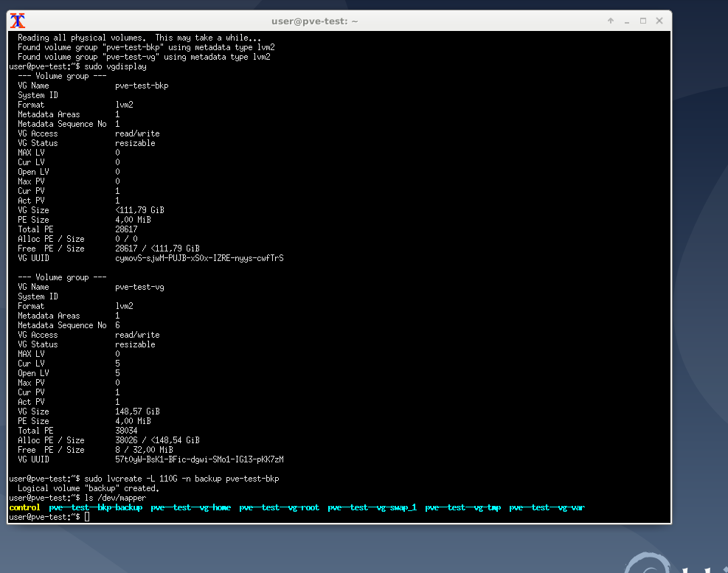Click the pve--test--vg-home device entry
Screen dimensions: 728x573
(190, 507)
